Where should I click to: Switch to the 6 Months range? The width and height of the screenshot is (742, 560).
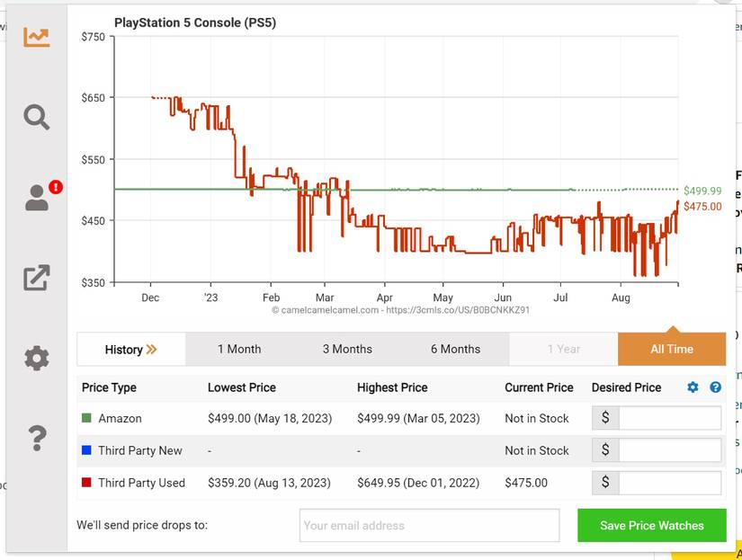tap(455, 350)
